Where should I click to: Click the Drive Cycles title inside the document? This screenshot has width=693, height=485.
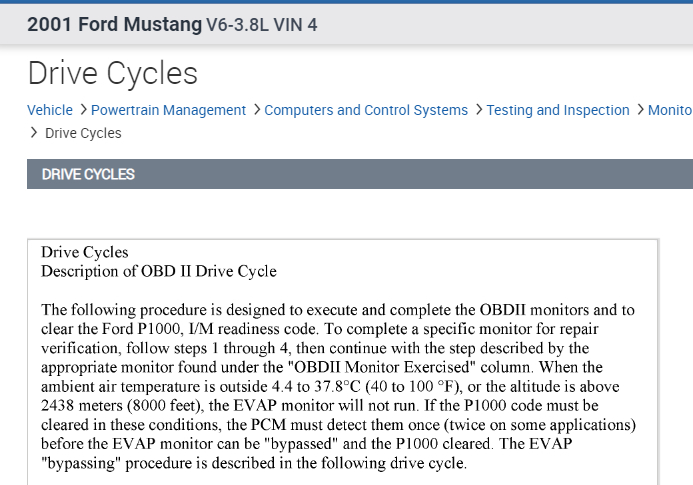(x=85, y=252)
